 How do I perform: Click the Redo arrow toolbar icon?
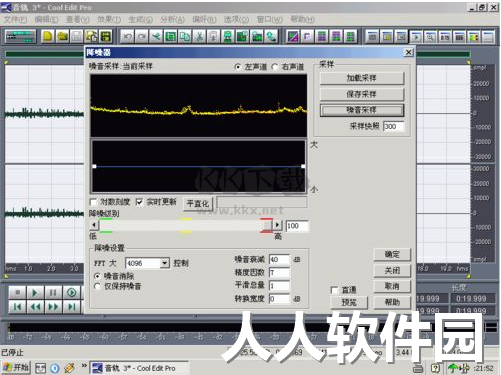(142, 37)
